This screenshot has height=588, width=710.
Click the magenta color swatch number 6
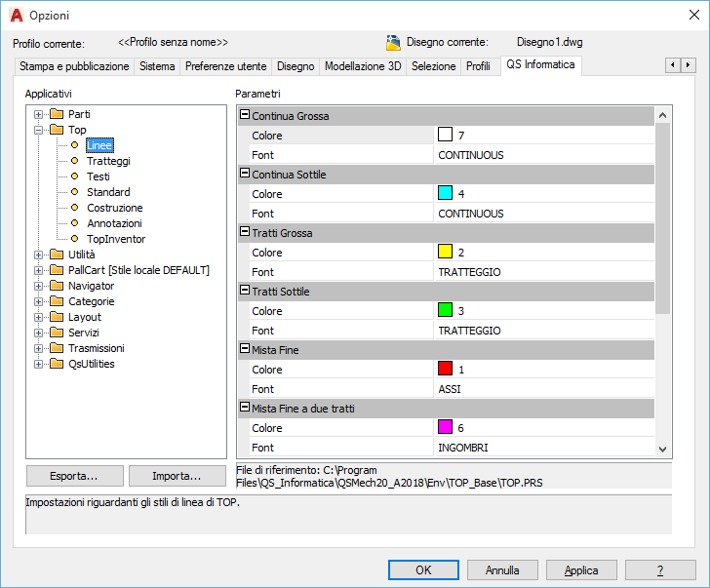click(x=445, y=427)
